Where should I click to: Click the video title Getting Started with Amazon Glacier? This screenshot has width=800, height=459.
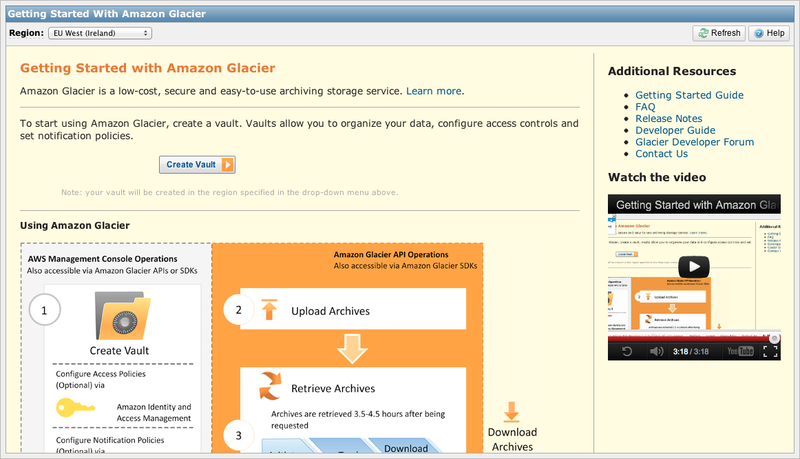(697, 205)
